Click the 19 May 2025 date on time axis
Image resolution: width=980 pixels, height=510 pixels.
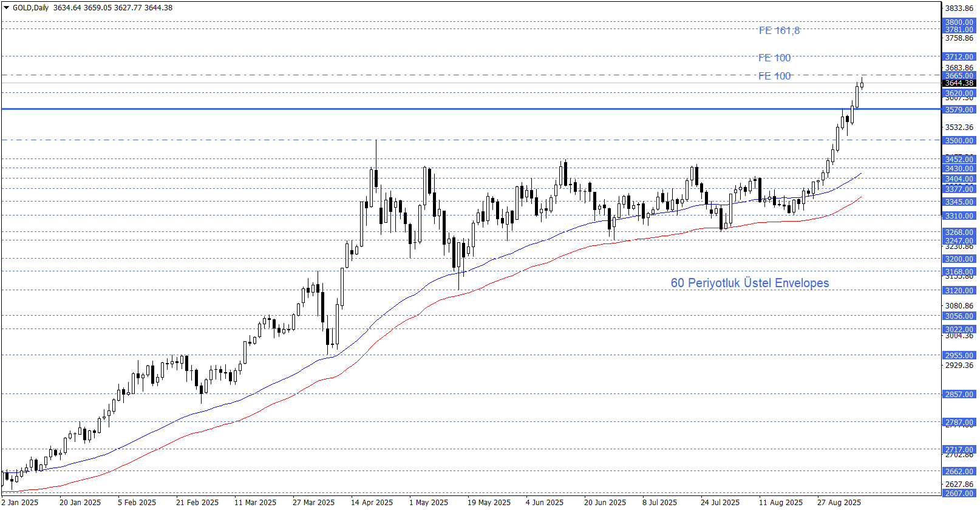pyautogui.click(x=489, y=503)
